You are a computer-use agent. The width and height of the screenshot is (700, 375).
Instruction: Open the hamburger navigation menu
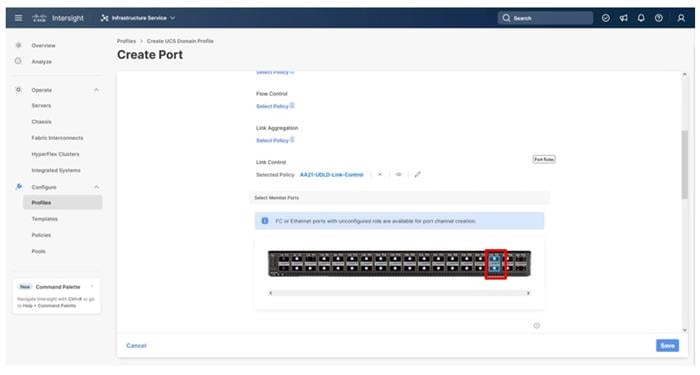[x=18, y=18]
